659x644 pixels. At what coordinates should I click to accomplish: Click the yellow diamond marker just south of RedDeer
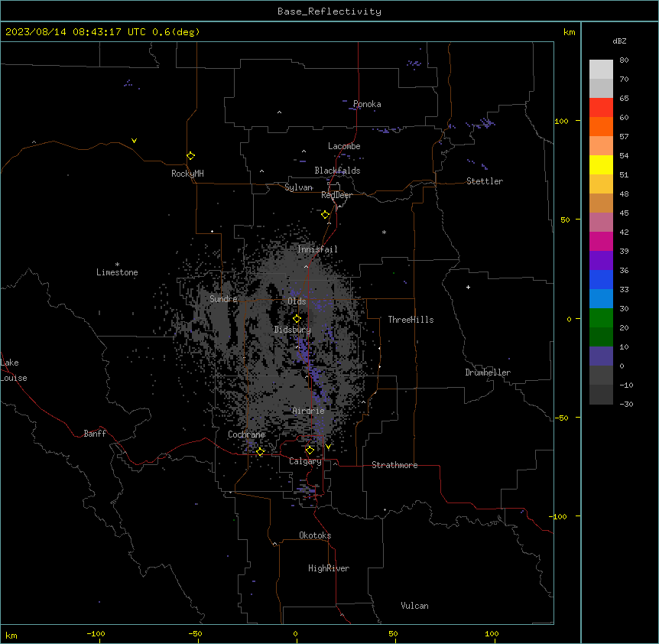tap(325, 215)
